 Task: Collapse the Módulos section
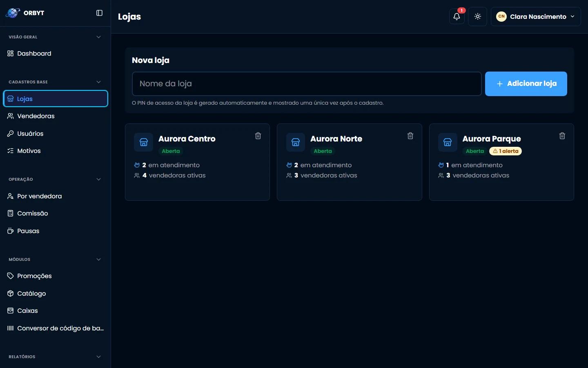coord(98,260)
